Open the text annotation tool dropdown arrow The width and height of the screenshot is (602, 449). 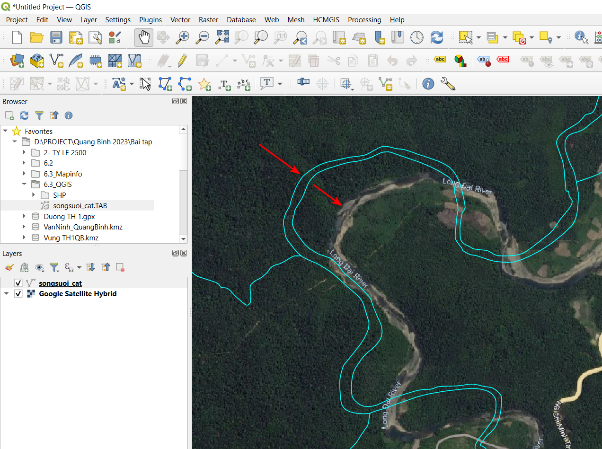coord(280,83)
